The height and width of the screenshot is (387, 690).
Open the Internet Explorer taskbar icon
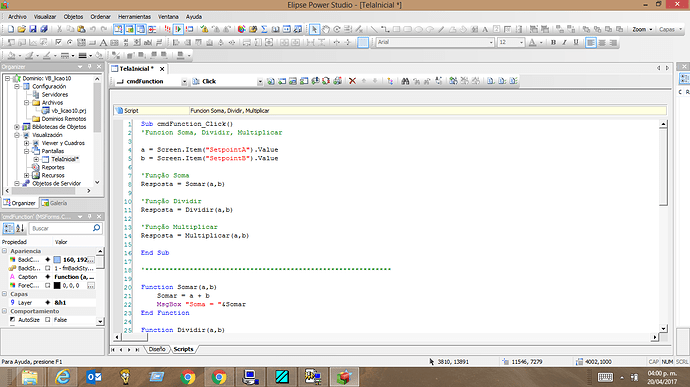(62, 377)
